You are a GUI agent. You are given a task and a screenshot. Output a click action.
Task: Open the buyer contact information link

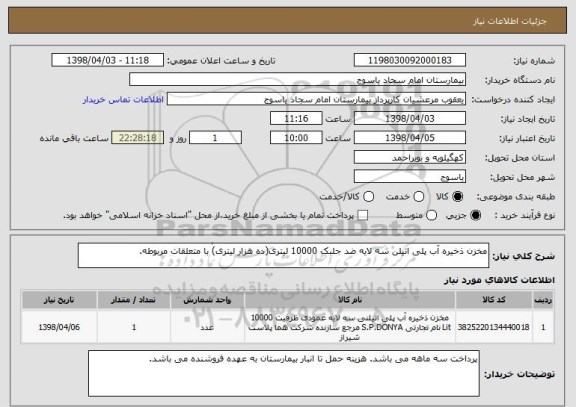point(123,100)
